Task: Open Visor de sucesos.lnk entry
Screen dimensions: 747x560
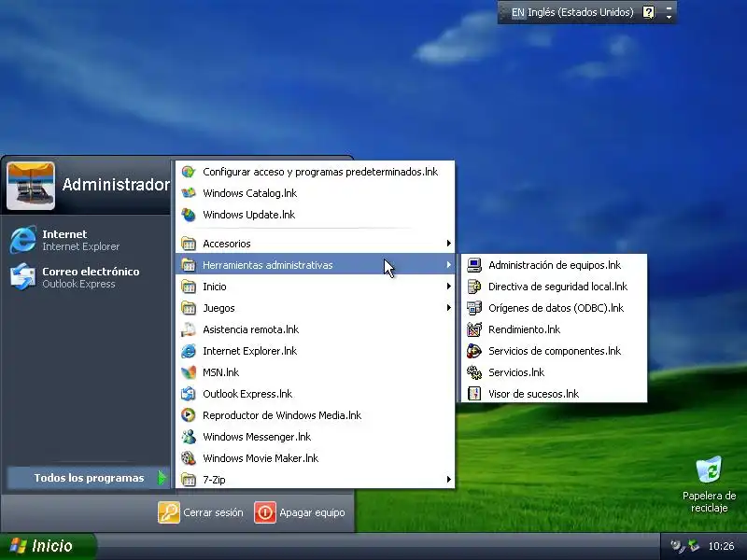Action: click(x=554, y=394)
